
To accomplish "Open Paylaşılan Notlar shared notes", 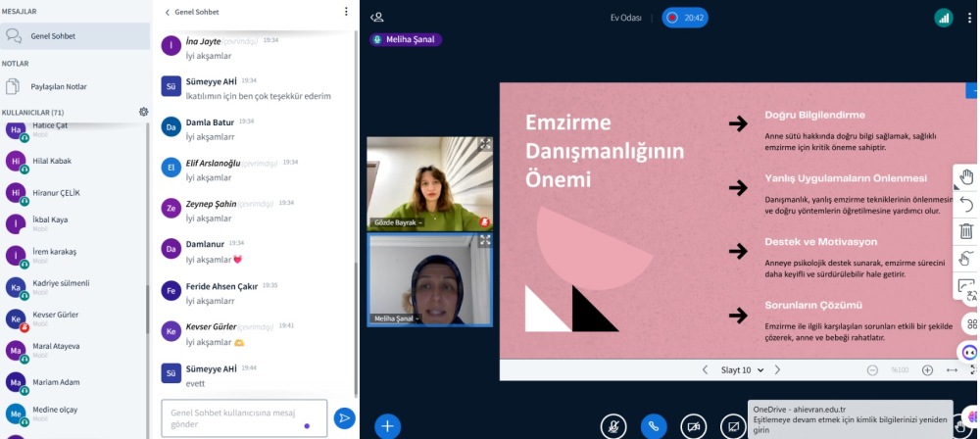I will pyautogui.click(x=58, y=86).
